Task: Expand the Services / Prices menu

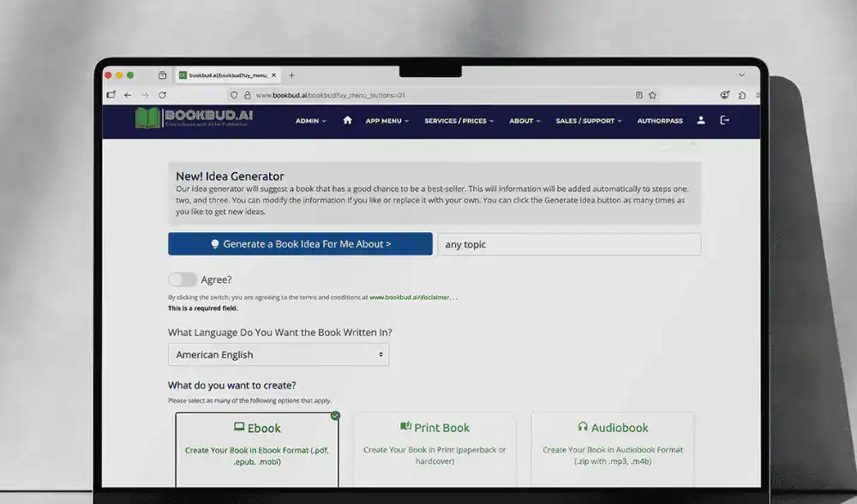Action: tap(459, 121)
